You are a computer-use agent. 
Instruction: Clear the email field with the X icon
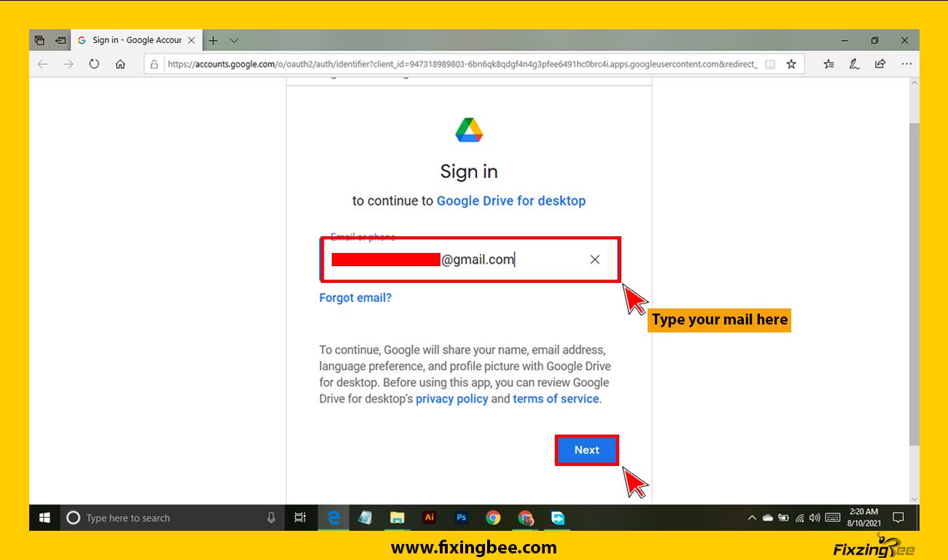click(594, 259)
